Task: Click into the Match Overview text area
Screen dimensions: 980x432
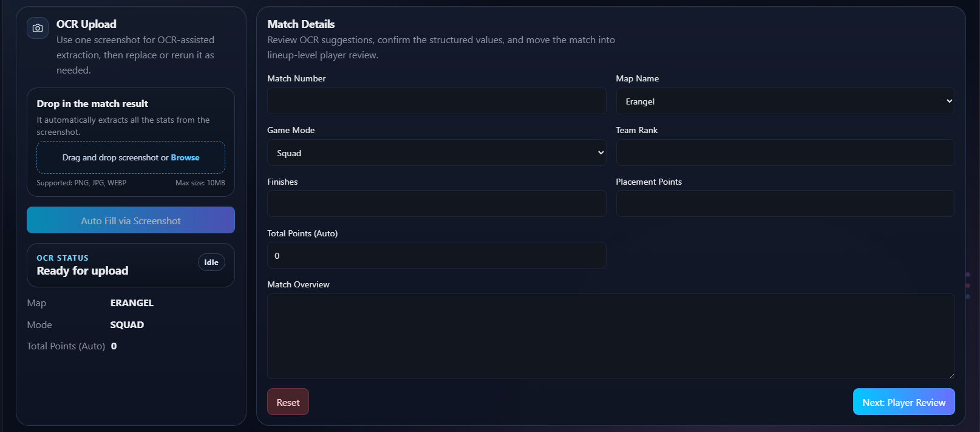Action: click(x=611, y=336)
